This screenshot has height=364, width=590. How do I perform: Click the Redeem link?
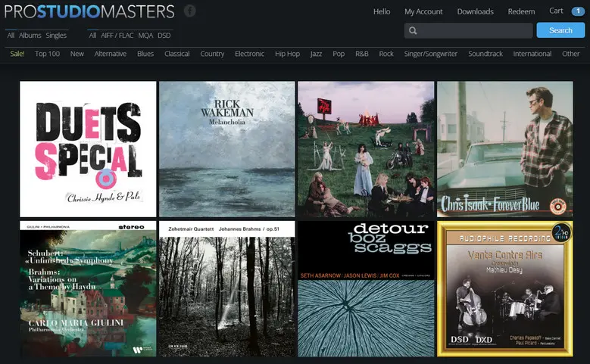coord(521,11)
